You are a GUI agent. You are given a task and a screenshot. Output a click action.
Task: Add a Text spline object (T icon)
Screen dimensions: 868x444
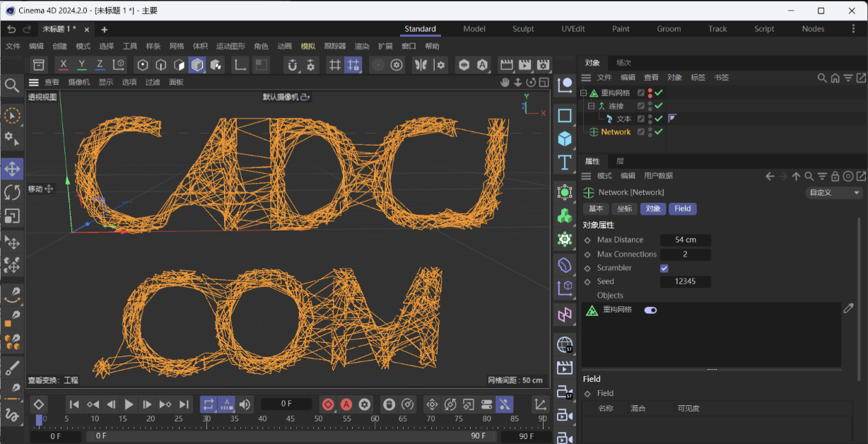(564, 163)
